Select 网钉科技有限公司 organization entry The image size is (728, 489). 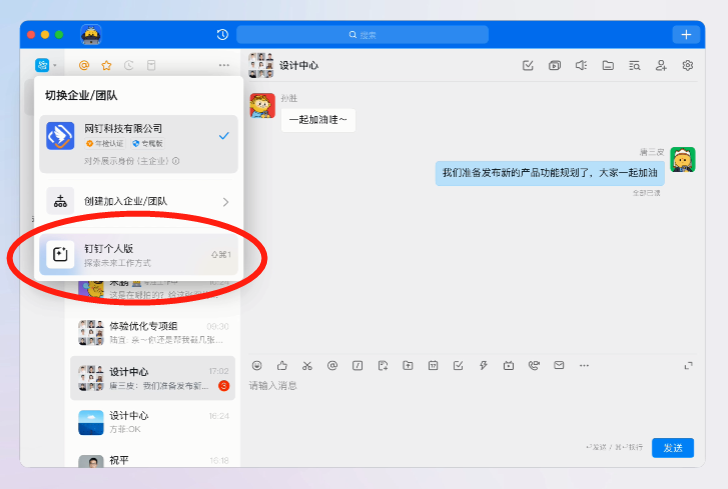[138, 144]
